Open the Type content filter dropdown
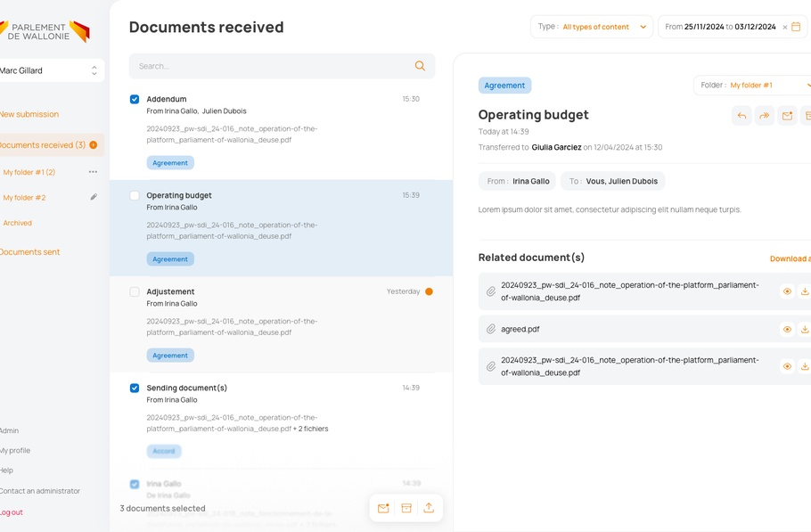811x532 pixels. point(592,27)
